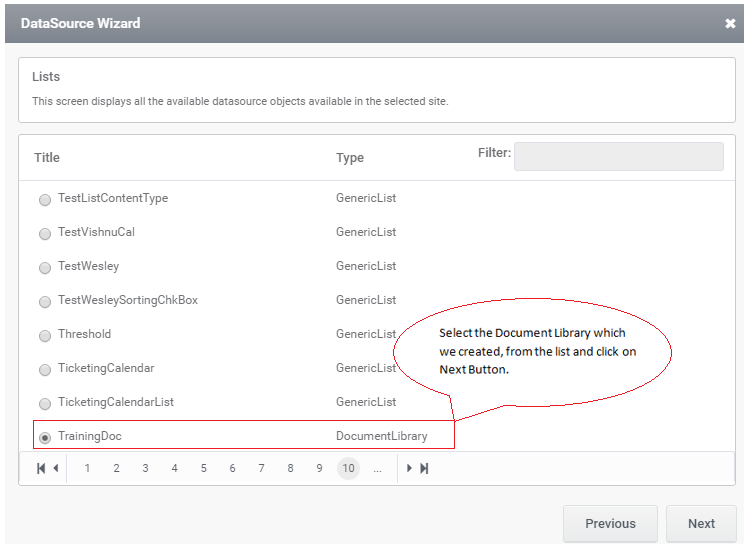752x544 pixels.
Task: Click the Next button
Action: (x=701, y=523)
